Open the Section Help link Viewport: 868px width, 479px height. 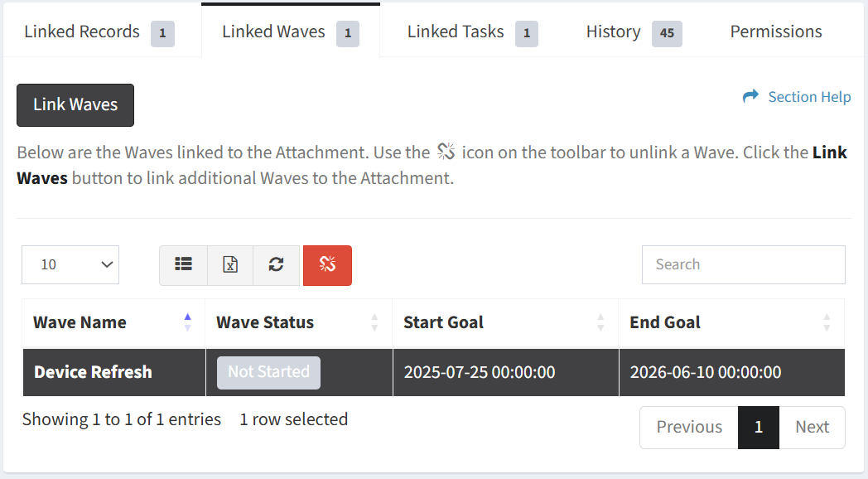[x=809, y=97]
